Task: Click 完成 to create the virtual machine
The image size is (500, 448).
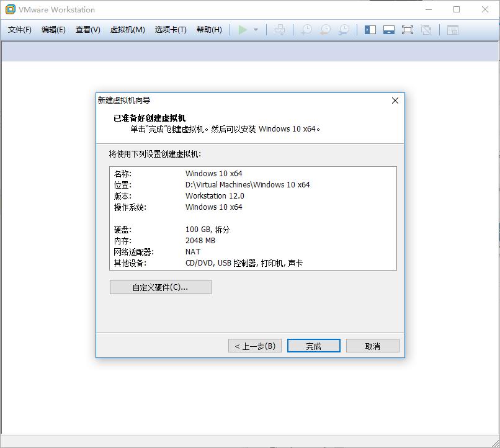Action: (x=313, y=345)
